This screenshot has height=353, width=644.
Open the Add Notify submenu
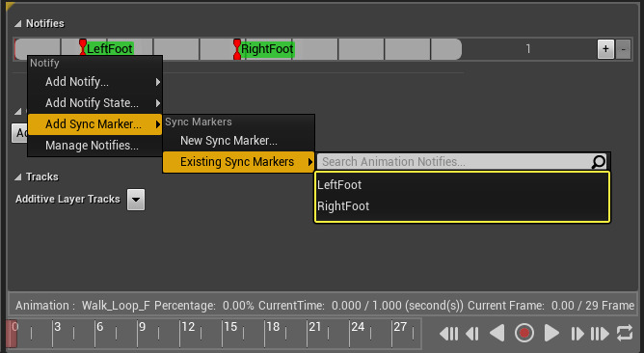(94, 82)
